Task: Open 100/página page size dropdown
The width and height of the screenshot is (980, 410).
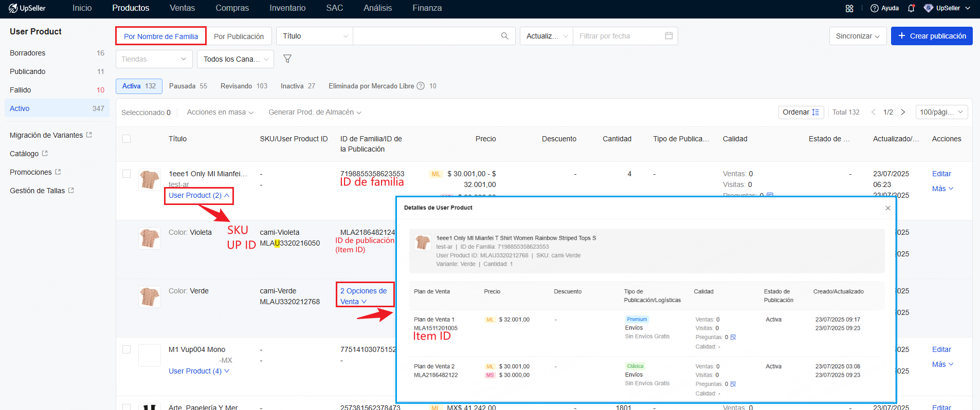Action: point(941,112)
